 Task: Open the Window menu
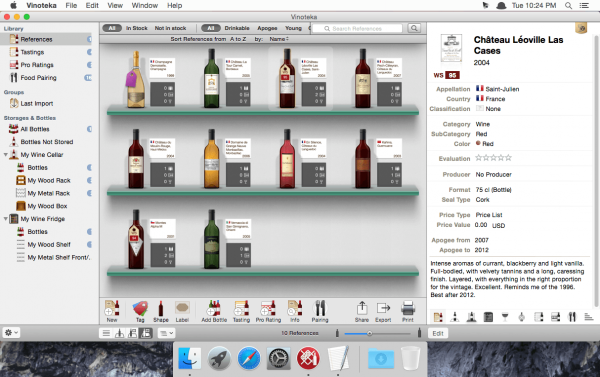click(x=145, y=5)
